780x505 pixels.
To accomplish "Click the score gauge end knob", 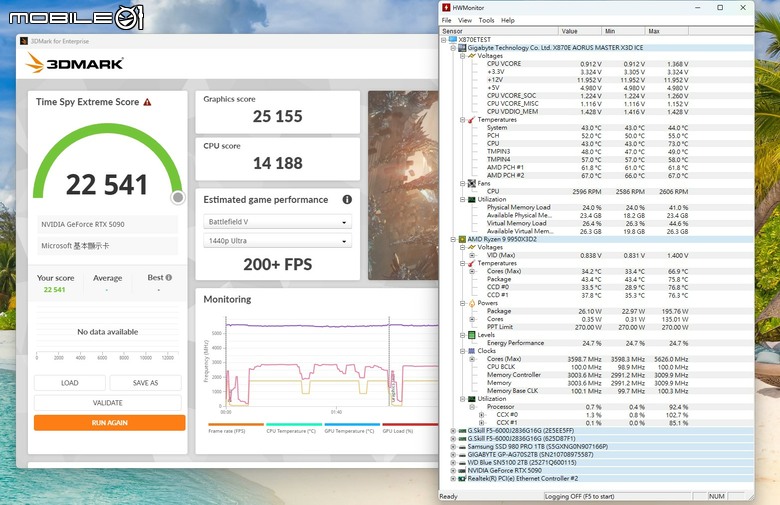I will pyautogui.click(x=178, y=198).
